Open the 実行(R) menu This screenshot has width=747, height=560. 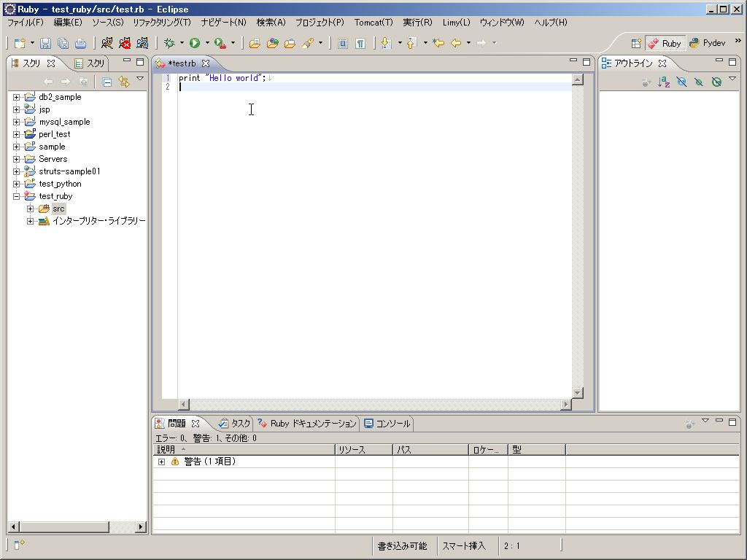417,23
